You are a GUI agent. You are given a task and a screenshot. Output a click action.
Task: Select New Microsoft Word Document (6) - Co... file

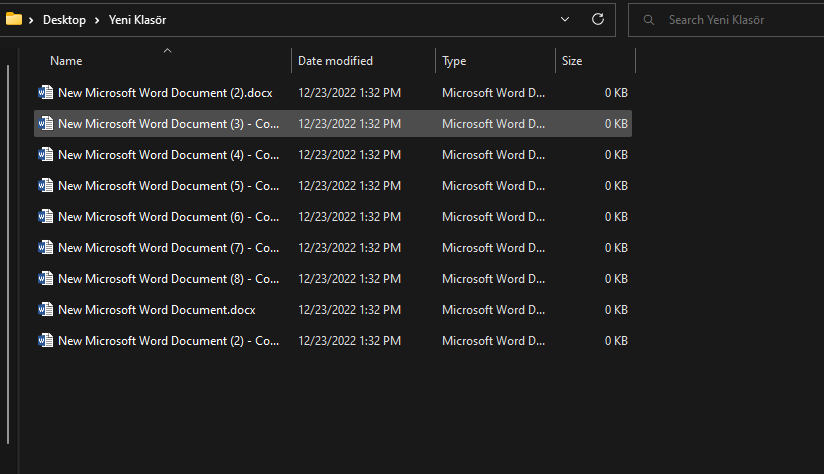[x=169, y=217]
